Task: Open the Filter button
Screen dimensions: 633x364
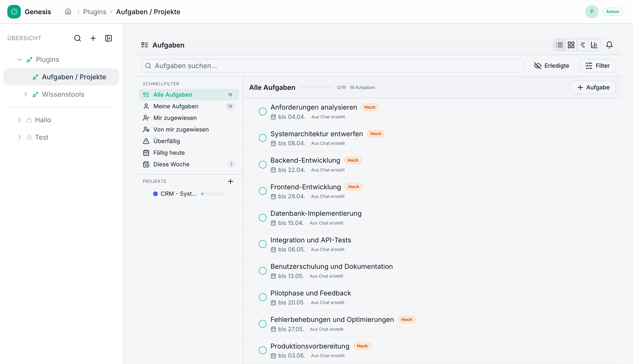Action: click(597, 66)
